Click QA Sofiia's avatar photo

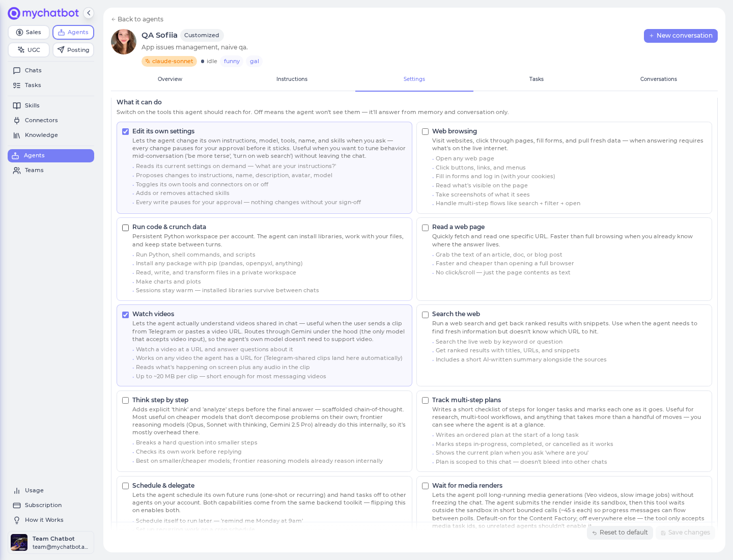(124, 42)
